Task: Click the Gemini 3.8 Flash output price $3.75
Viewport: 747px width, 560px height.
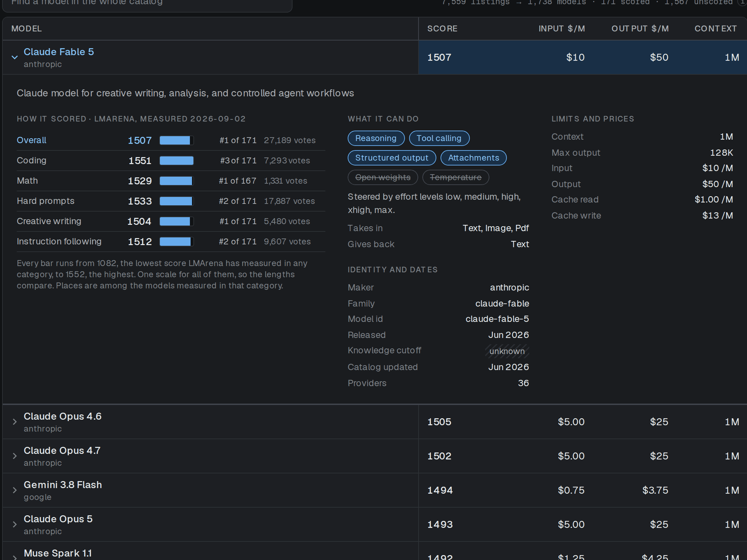Action: (x=655, y=490)
